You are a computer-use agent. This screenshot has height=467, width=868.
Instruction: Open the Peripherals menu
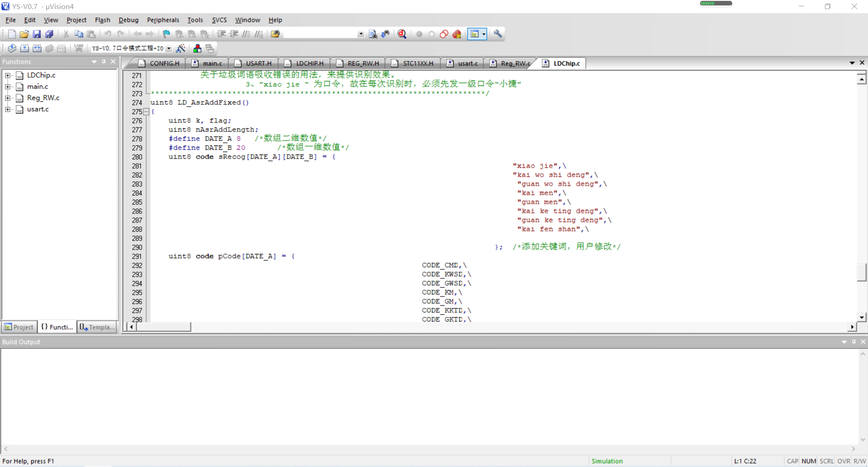[163, 20]
